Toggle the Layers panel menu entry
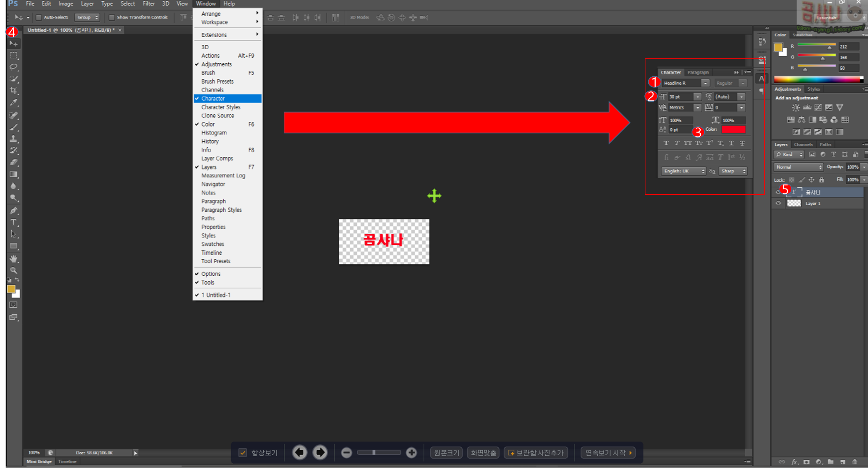The width and height of the screenshot is (868, 468). coord(227,167)
